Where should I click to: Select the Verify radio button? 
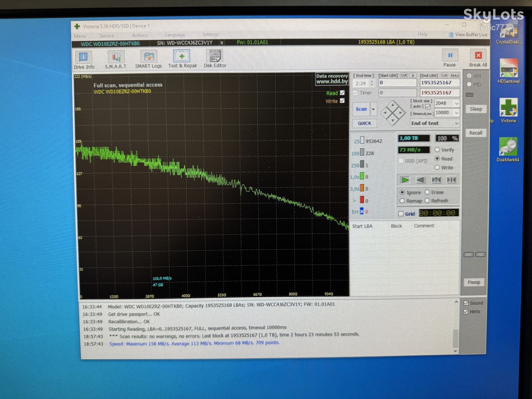point(437,150)
